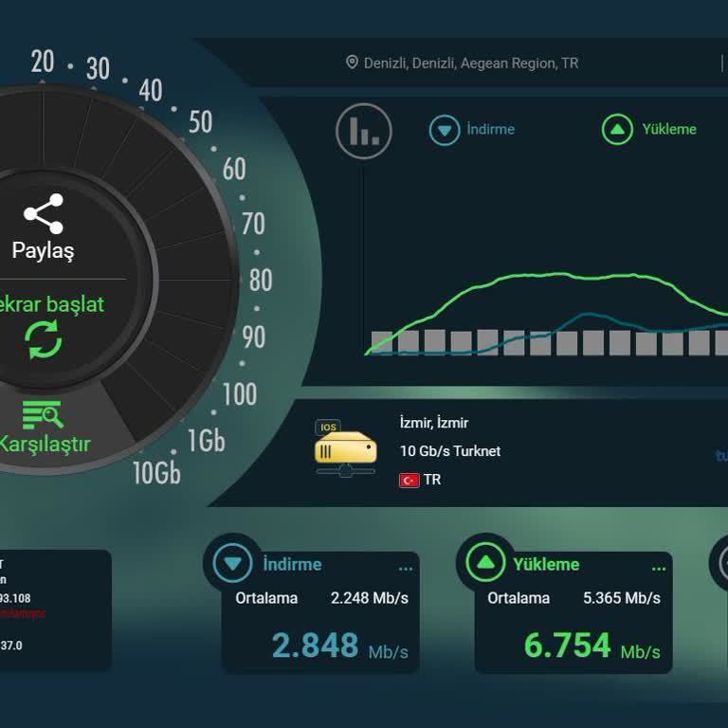Click the location pin icon
The height and width of the screenshot is (728, 728).
tap(352, 63)
